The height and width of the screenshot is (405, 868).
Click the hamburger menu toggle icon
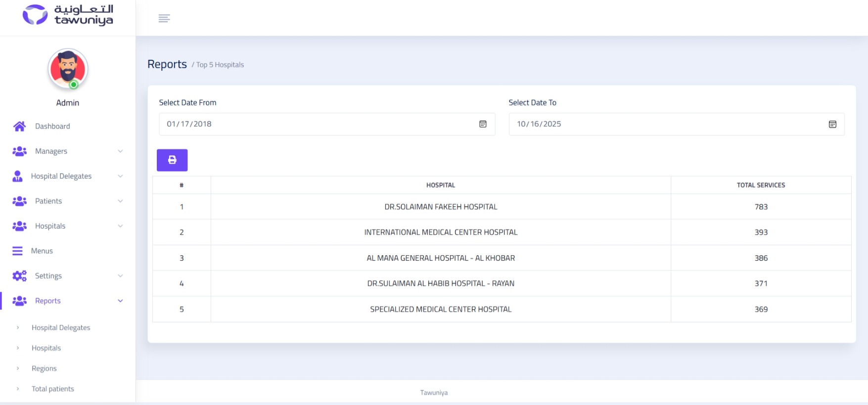click(164, 18)
